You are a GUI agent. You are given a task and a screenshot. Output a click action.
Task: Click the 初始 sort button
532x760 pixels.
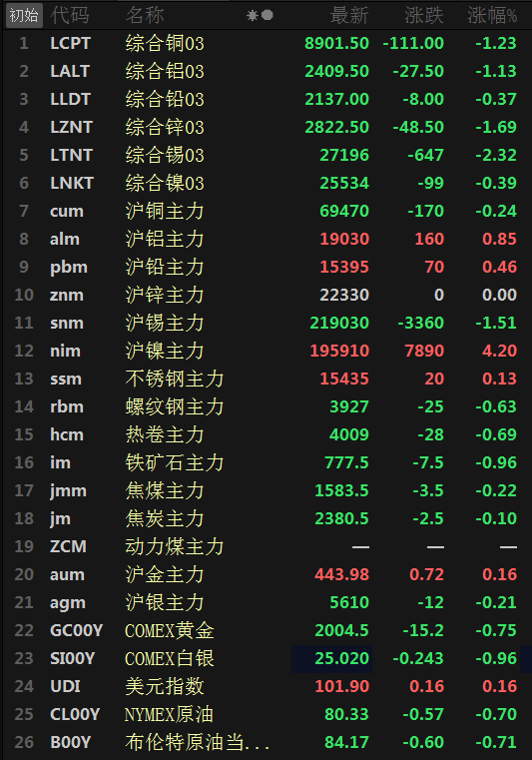[x=24, y=16]
